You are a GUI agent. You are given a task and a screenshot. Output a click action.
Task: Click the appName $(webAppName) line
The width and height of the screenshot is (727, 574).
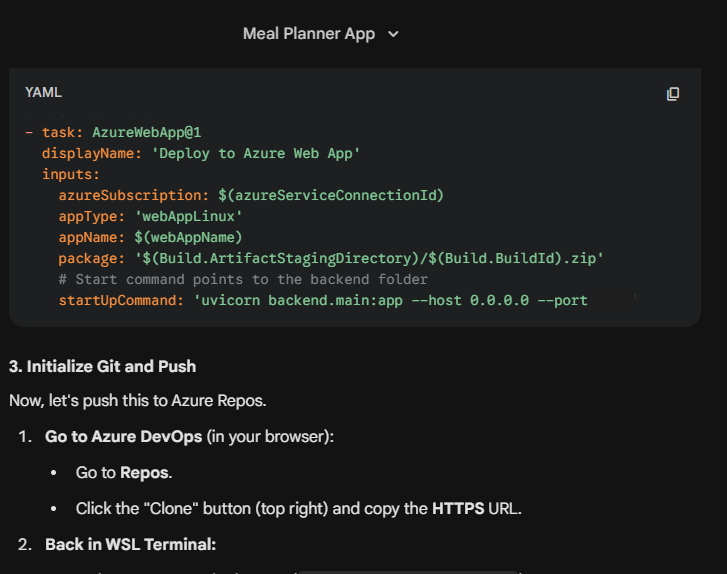[150, 237]
